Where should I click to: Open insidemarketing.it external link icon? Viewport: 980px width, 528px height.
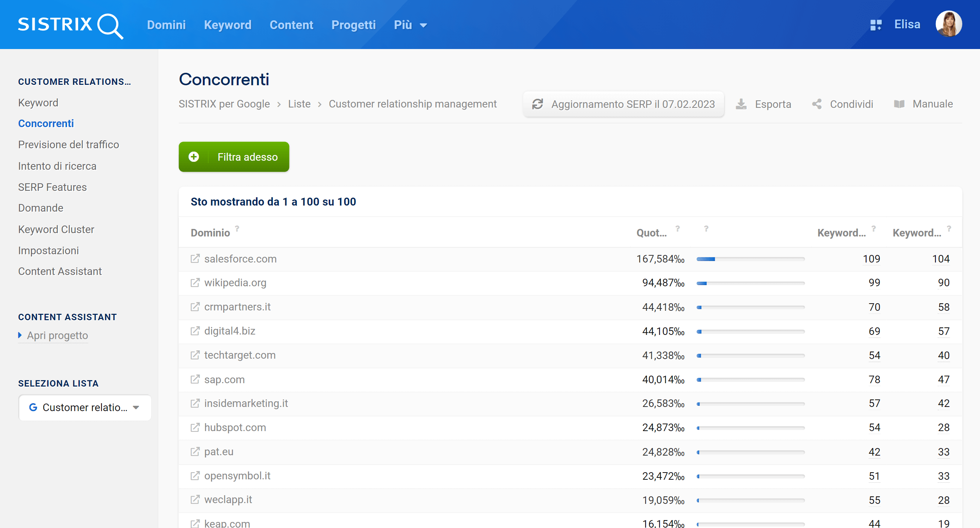click(195, 404)
